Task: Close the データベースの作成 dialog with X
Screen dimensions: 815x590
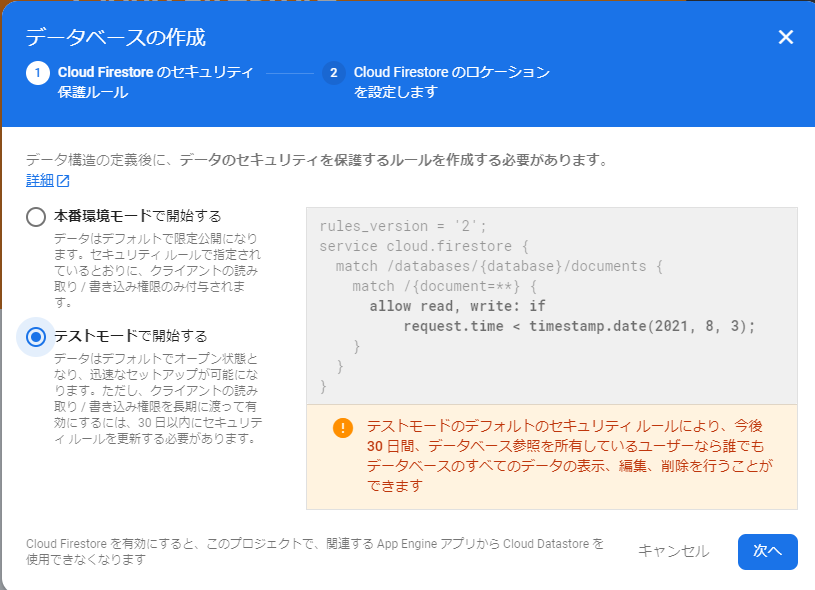Action: [785, 37]
